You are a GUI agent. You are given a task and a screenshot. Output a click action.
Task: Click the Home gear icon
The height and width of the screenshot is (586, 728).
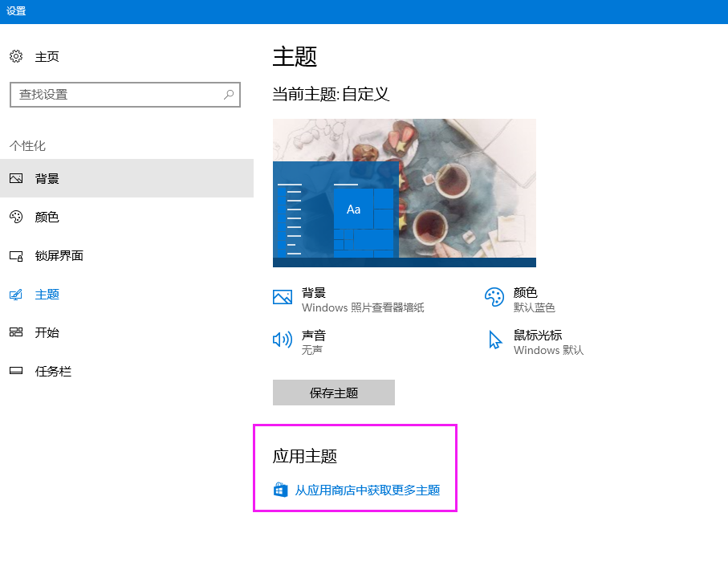pyautogui.click(x=16, y=56)
